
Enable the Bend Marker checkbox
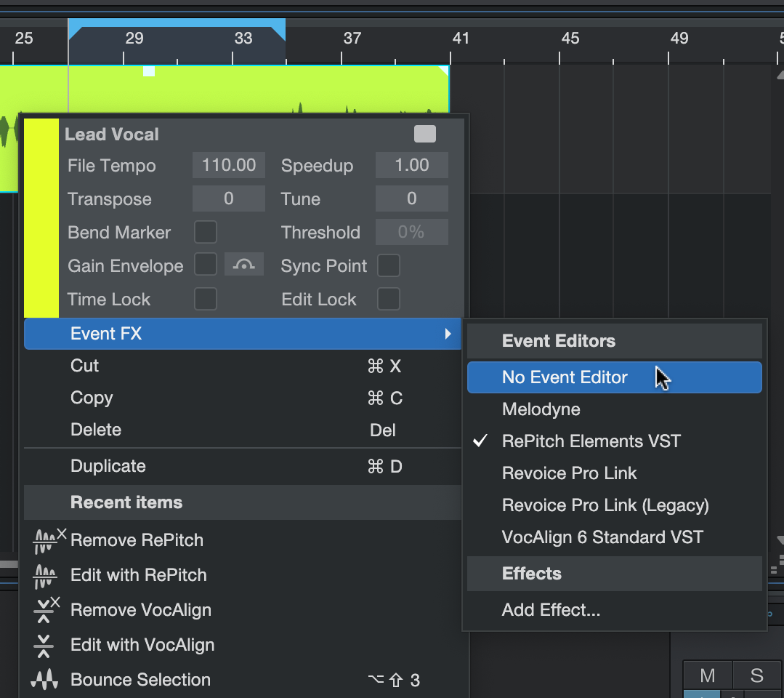206,233
